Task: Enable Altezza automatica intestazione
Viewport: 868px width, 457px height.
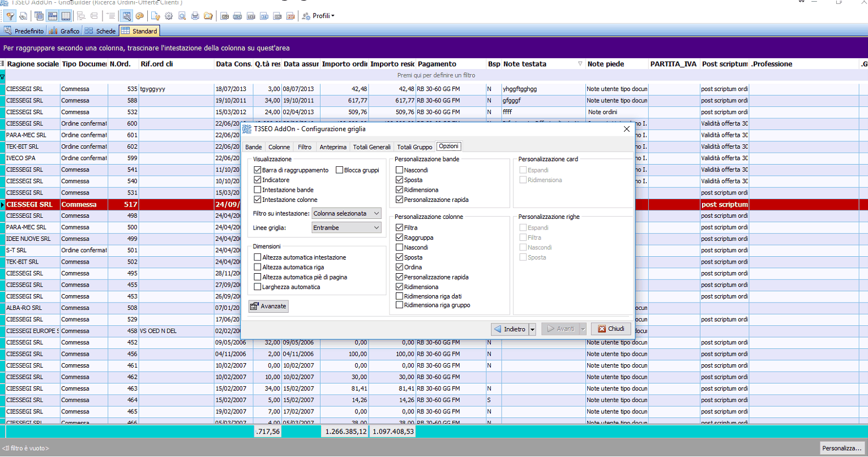Action: [x=258, y=257]
